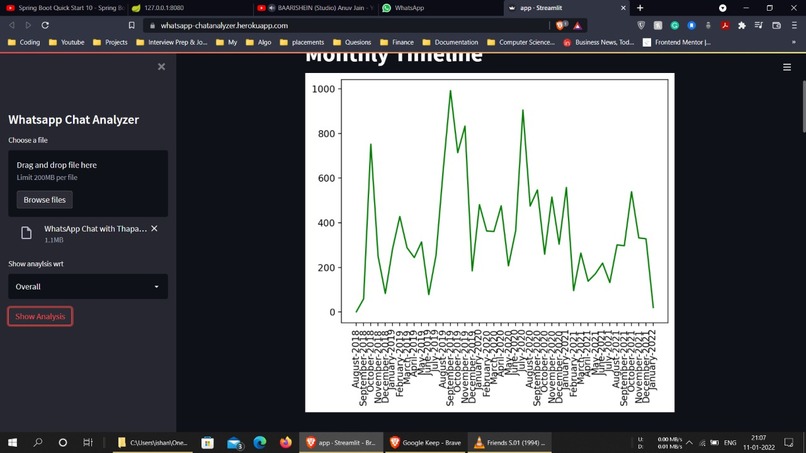806x453 pixels.
Task: Open the Cortana circle icon
Action: pos(63,442)
